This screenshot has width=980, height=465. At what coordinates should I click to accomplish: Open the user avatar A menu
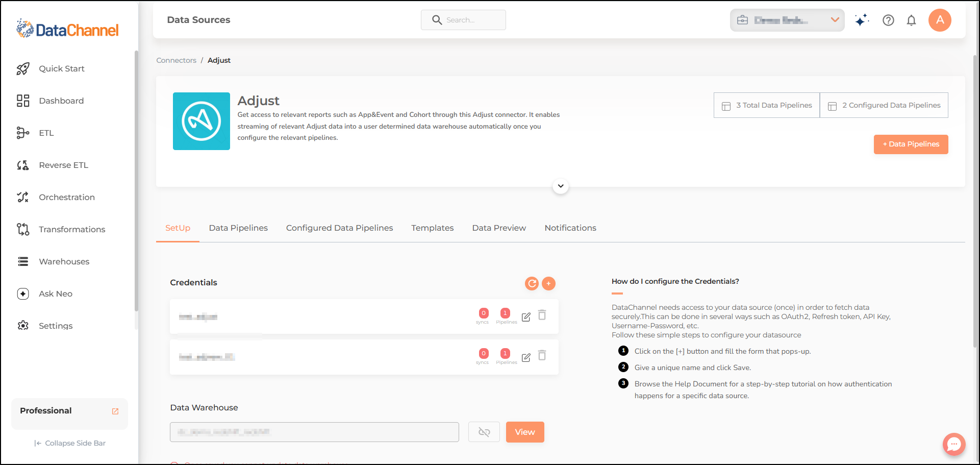pyautogui.click(x=940, y=20)
